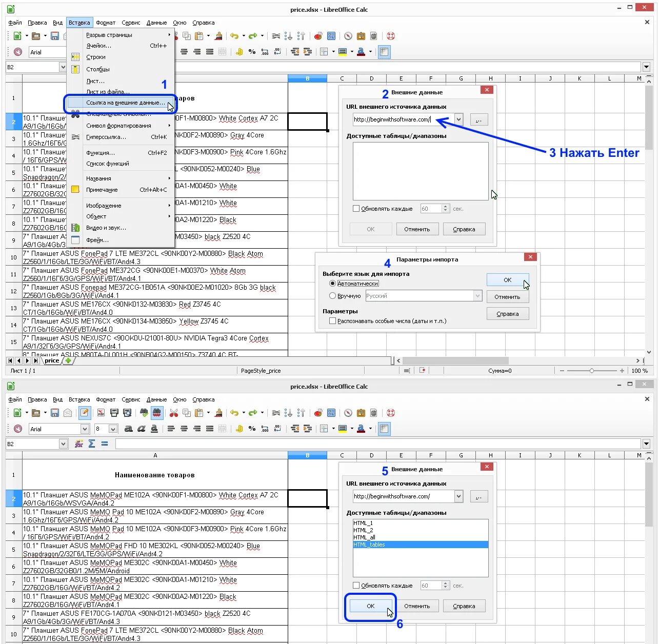659x644 pixels.
Task: Check 'Обновлять каждые' in upper Внешние данные dialog
Action: (x=356, y=209)
